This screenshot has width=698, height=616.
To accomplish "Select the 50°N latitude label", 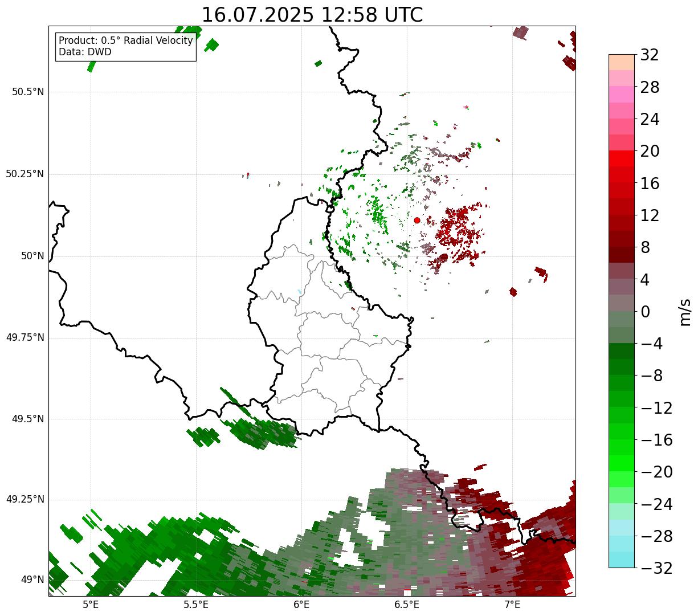I will 32,256.
